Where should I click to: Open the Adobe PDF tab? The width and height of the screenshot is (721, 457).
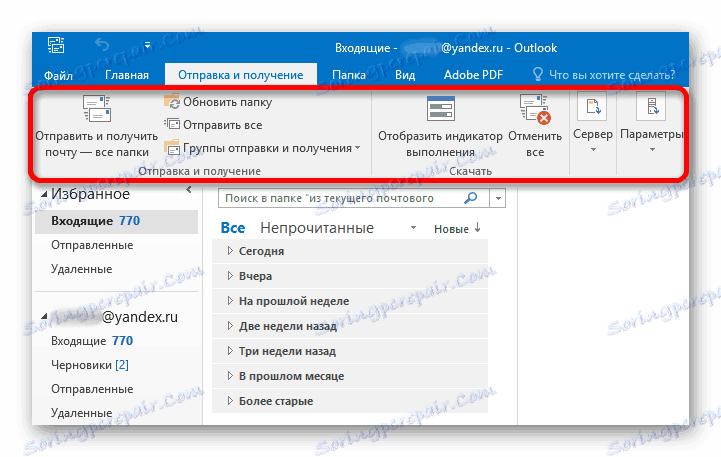click(x=473, y=75)
